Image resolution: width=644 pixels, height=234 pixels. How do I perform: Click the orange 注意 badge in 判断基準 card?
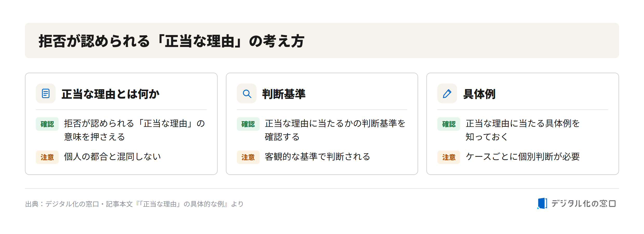(248, 157)
